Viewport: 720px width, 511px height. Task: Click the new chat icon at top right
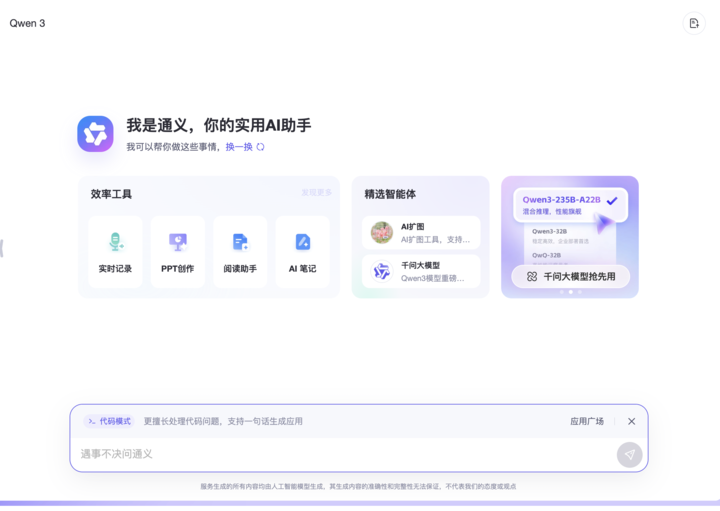[x=694, y=23]
